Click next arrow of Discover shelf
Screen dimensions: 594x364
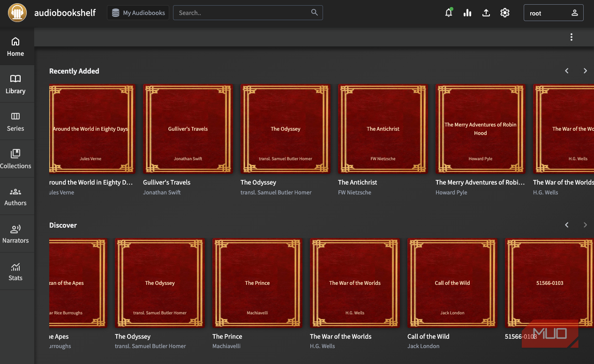585,225
